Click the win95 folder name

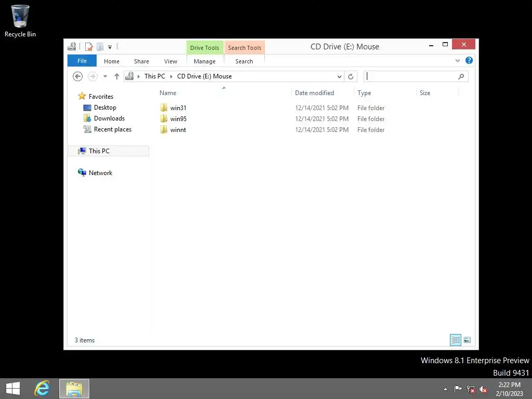click(179, 119)
